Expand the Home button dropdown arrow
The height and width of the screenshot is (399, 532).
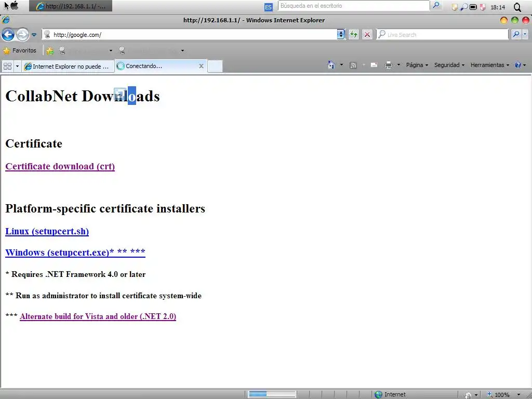click(341, 65)
